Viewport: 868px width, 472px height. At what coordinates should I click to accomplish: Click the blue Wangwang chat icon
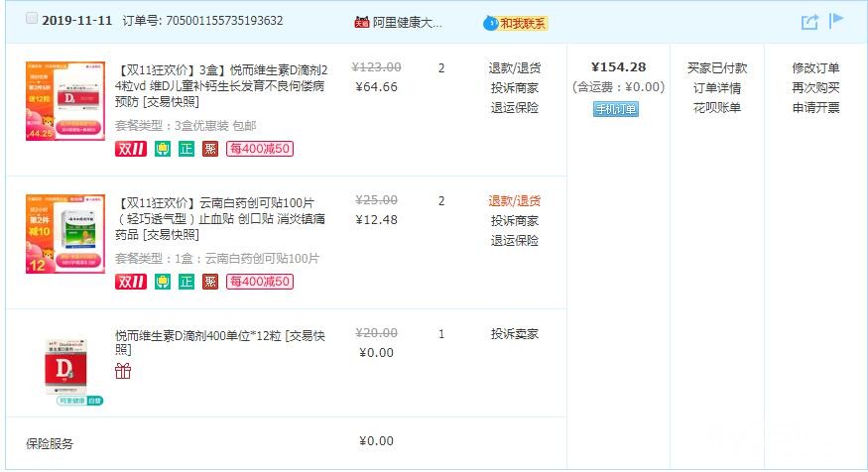(490, 23)
